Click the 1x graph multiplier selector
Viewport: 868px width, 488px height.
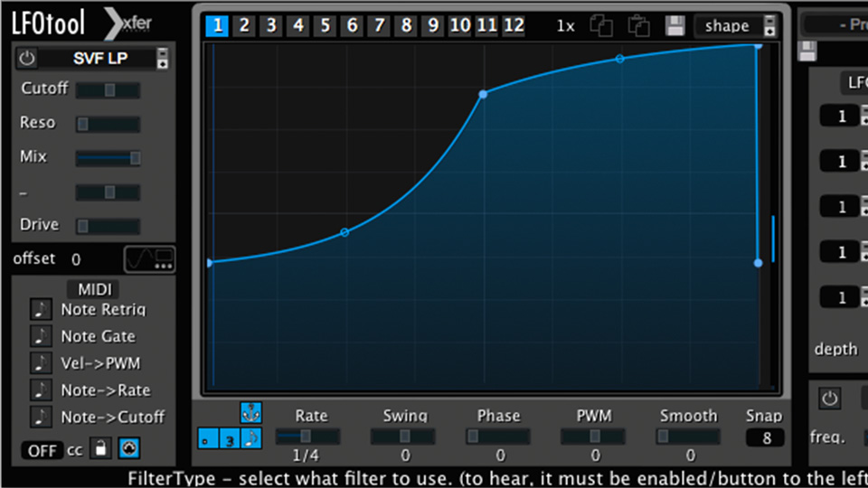565,25
